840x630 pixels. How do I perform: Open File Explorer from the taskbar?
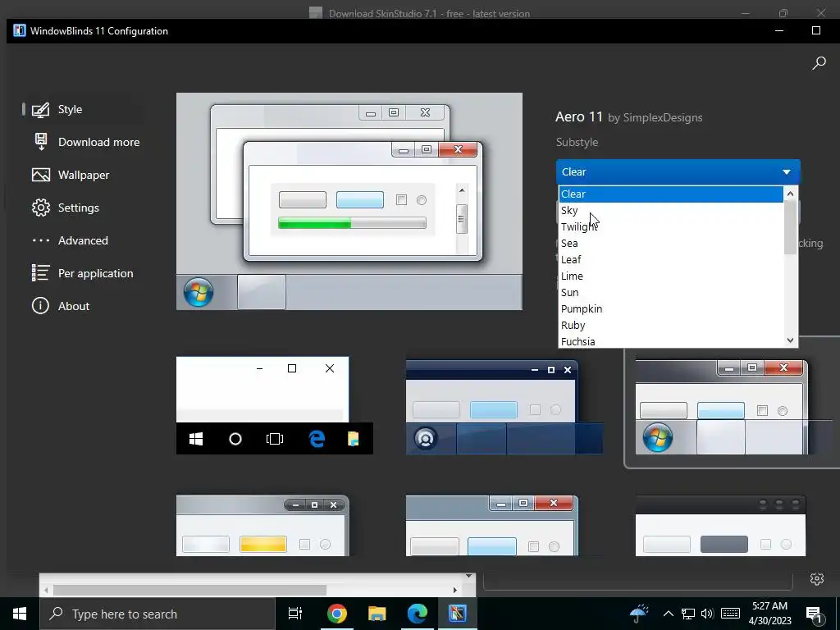[377, 614]
